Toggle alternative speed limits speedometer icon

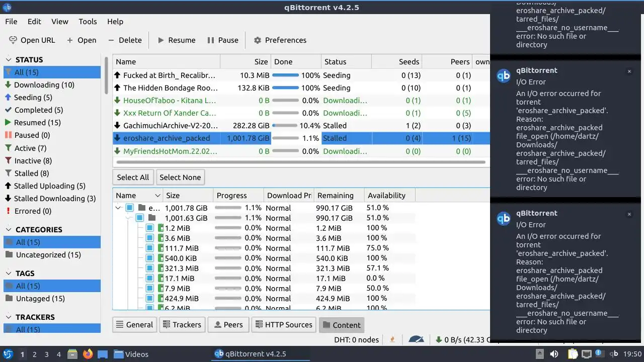click(416, 340)
